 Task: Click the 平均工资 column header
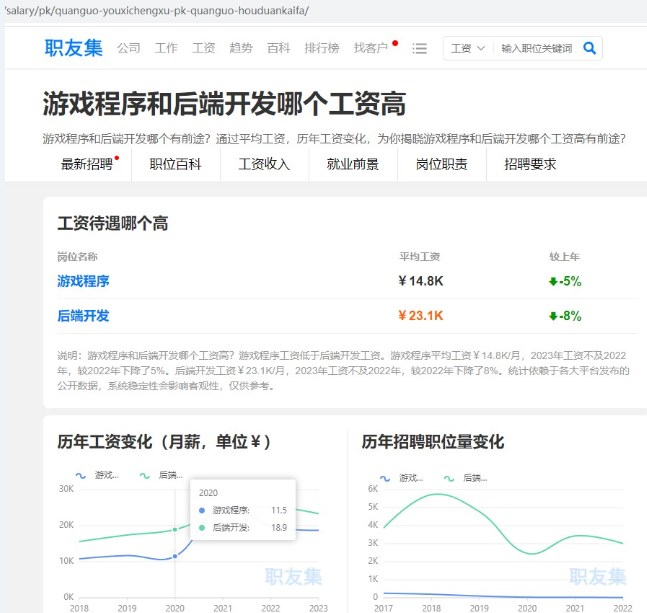point(419,257)
